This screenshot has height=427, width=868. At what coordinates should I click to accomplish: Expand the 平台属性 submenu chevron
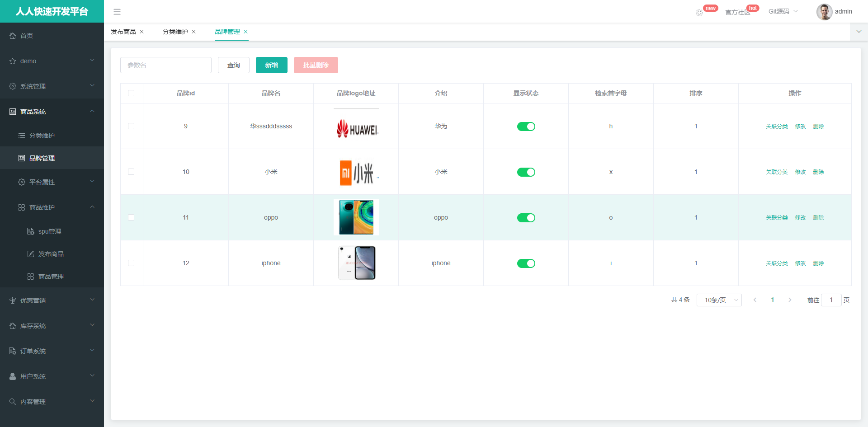[92, 181]
